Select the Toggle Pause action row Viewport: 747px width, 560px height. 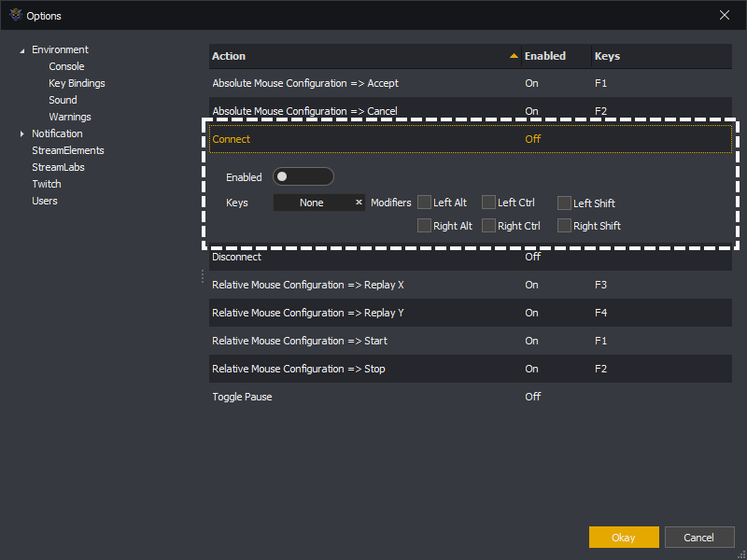click(471, 397)
